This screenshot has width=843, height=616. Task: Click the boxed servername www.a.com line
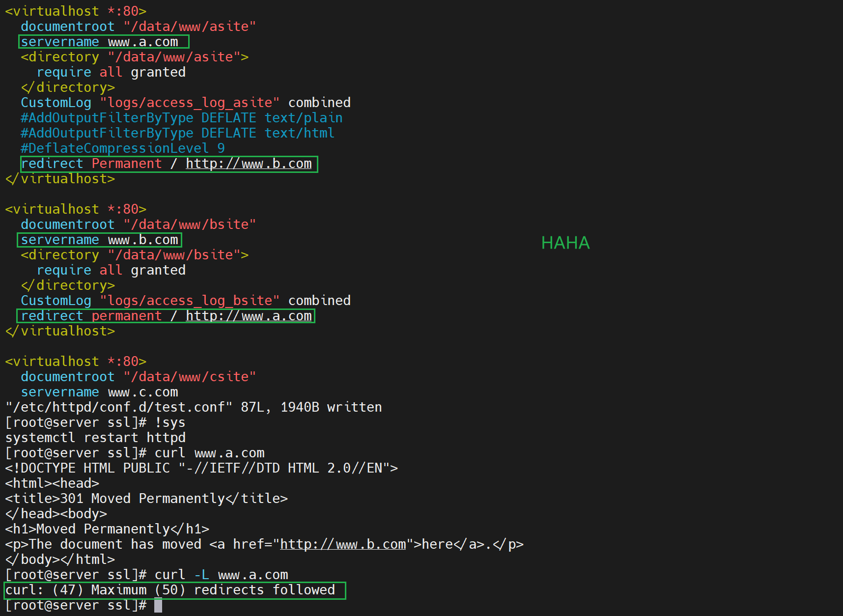pyautogui.click(x=104, y=42)
